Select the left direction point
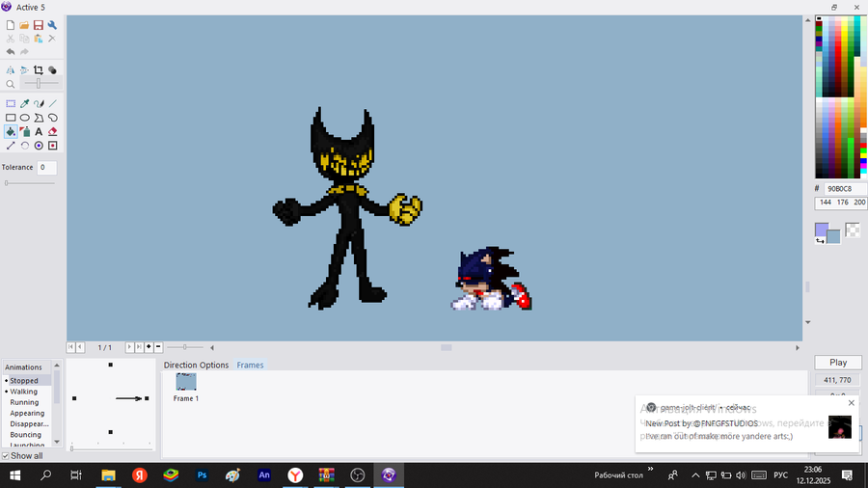 [x=74, y=398]
